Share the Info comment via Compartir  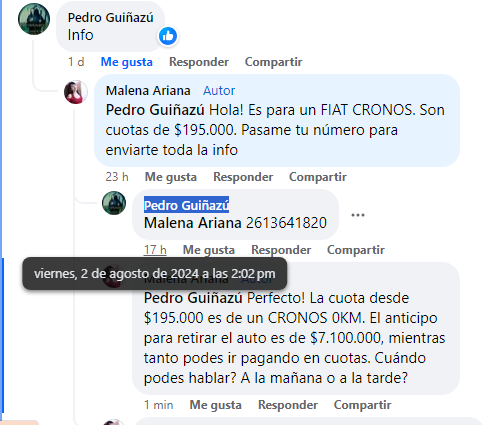tap(274, 62)
